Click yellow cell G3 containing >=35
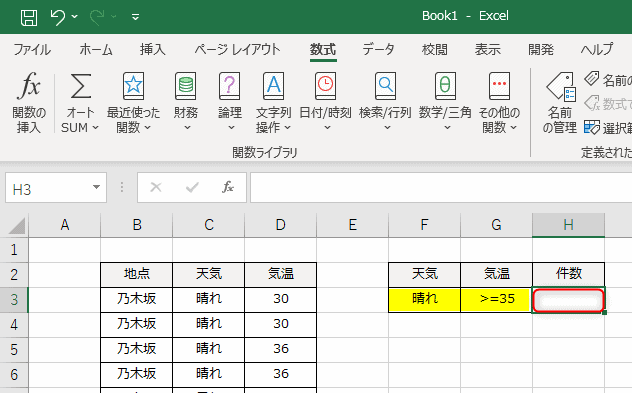The image size is (632, 393). point(496,299)
